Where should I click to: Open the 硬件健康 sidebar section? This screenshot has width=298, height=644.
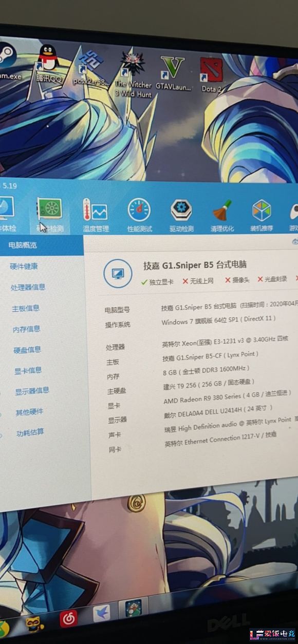point(24,267)
